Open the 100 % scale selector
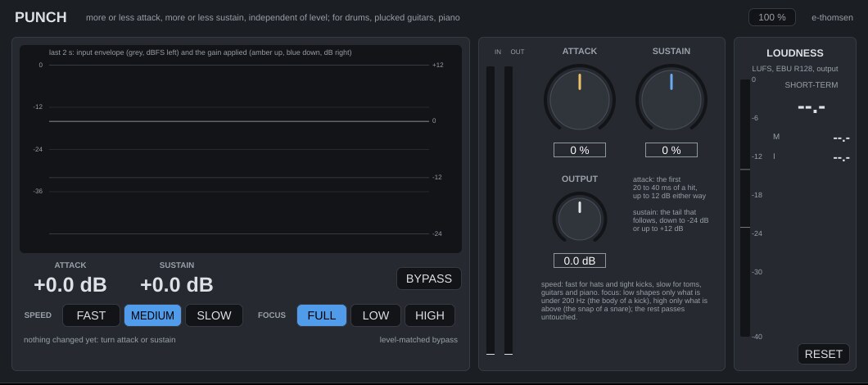Screen dimensions: 868x385 (771, 17)
